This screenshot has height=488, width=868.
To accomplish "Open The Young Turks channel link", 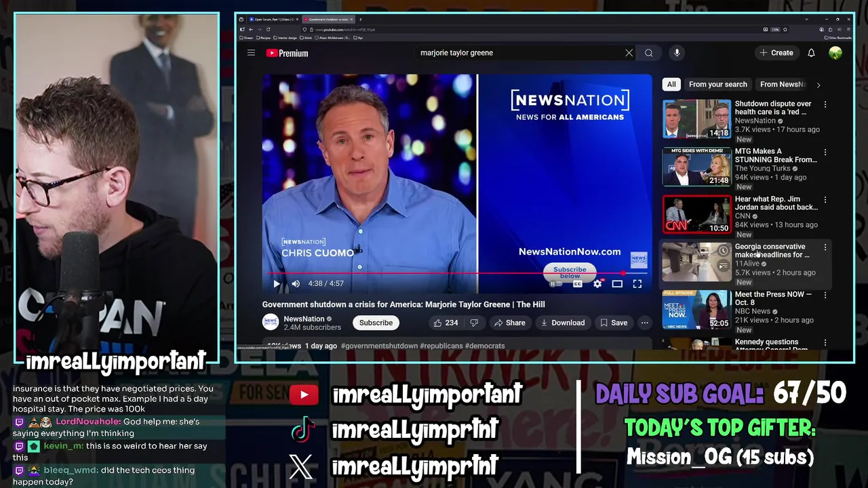I will pos(762,168).
